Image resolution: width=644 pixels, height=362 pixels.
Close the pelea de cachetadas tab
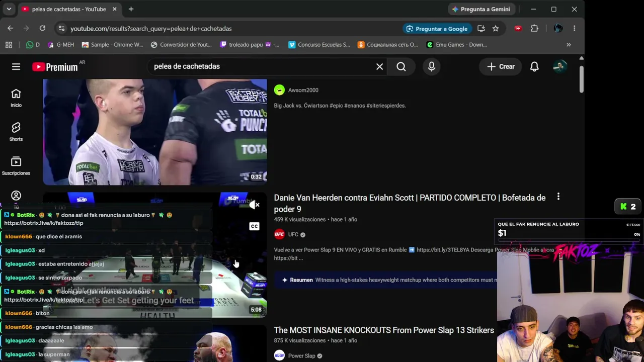coord(115,9)
